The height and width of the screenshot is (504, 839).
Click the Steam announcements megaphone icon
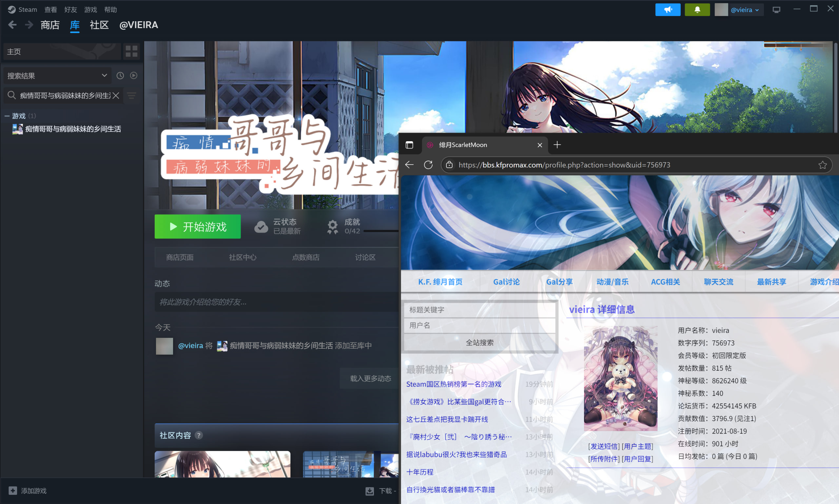(x=668, y=10)
